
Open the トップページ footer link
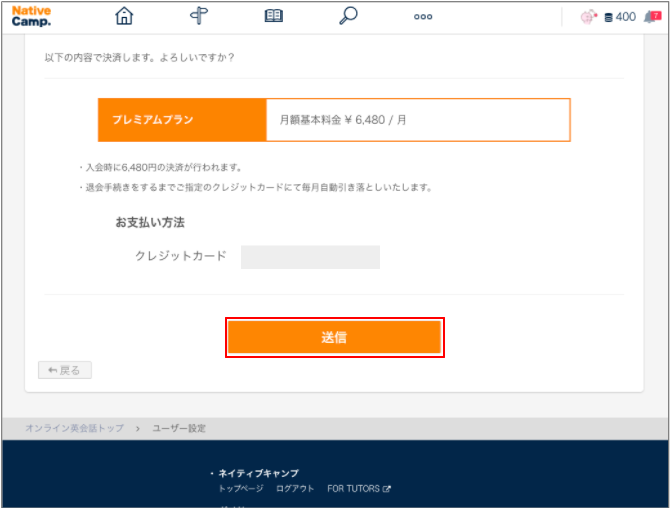(241, 488)
